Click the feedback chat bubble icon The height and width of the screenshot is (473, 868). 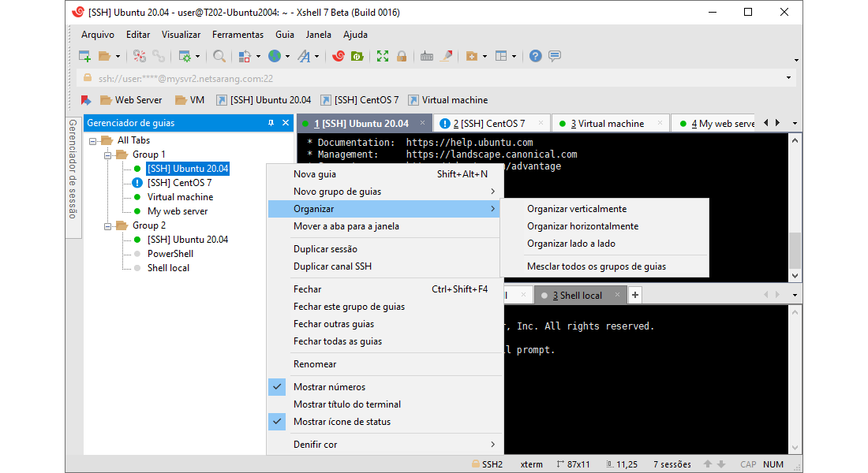(x=555, y=56)
